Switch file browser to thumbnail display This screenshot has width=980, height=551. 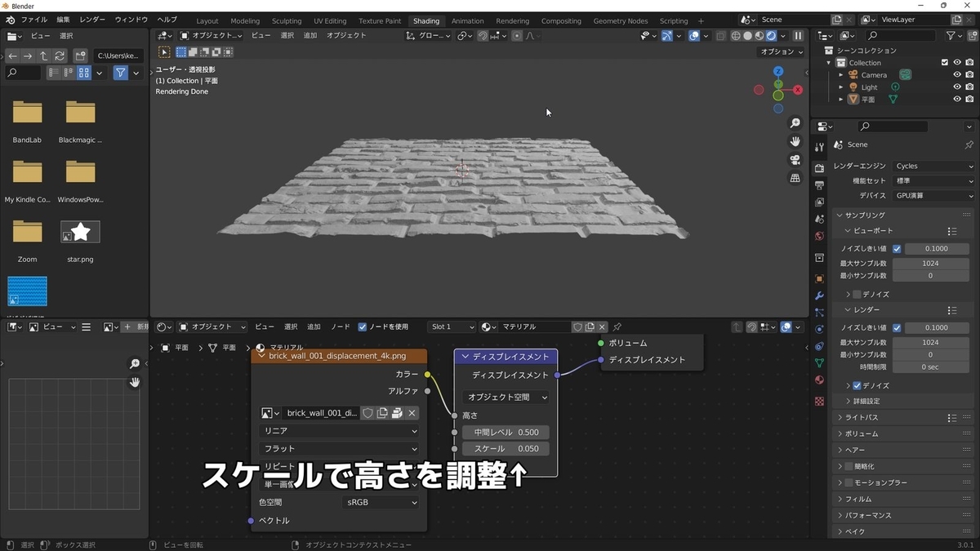[84, 73]
